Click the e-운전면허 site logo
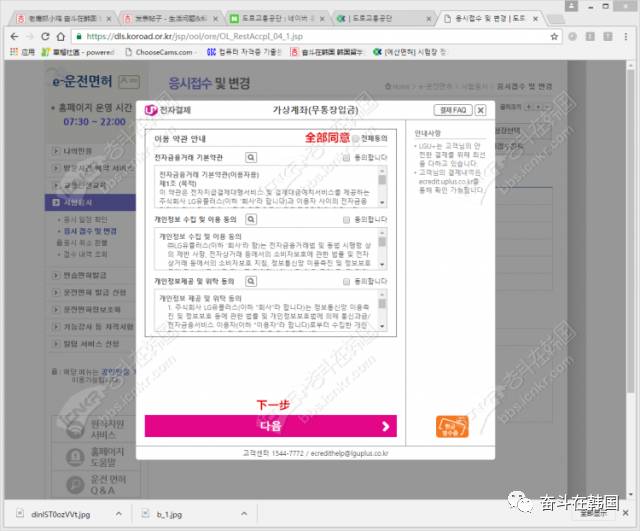 coord(82,82)
